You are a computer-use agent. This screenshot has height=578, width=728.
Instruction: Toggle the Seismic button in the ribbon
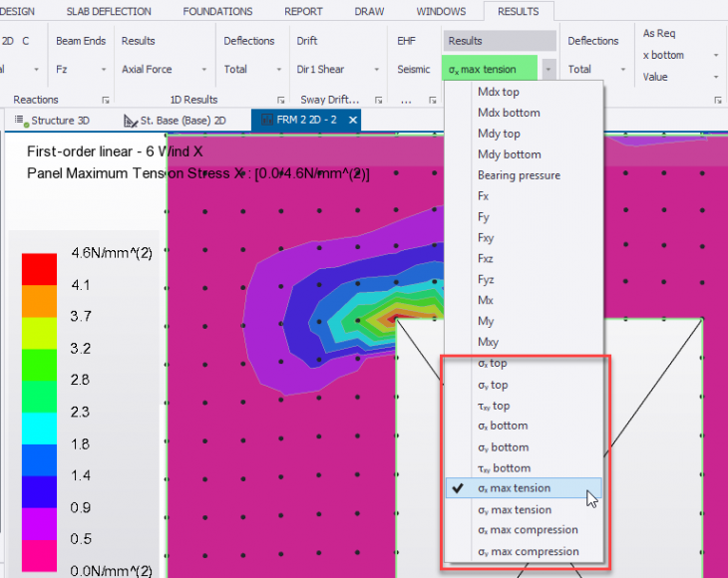tap(414, 70)
